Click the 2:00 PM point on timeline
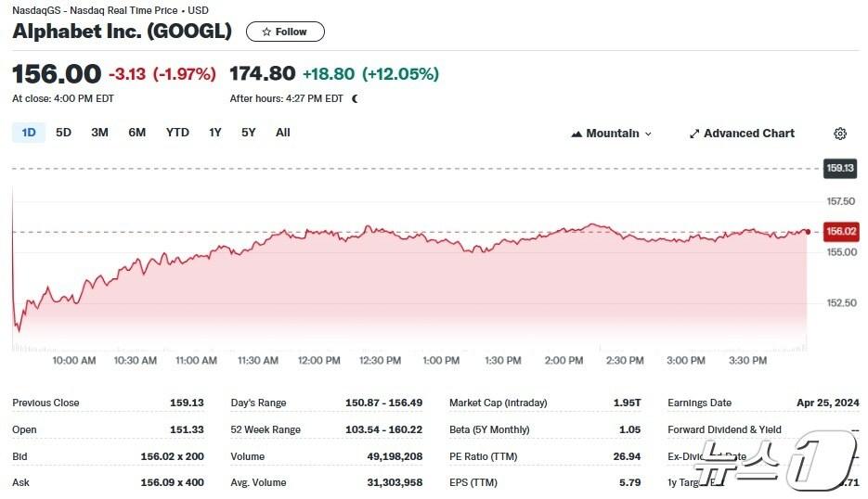Screen dimensions: 868x499 pyautogui.click(x=564, y=360)
